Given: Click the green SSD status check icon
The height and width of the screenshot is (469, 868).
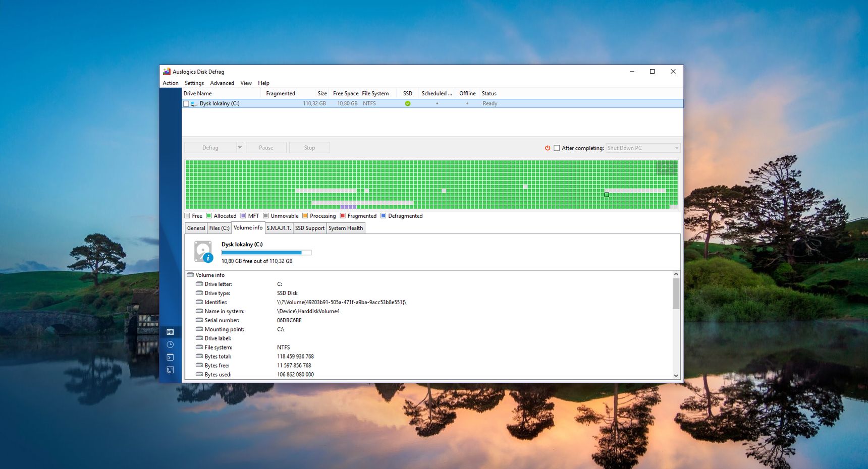Looking at the screenshot, I should [x=408, y=103].
